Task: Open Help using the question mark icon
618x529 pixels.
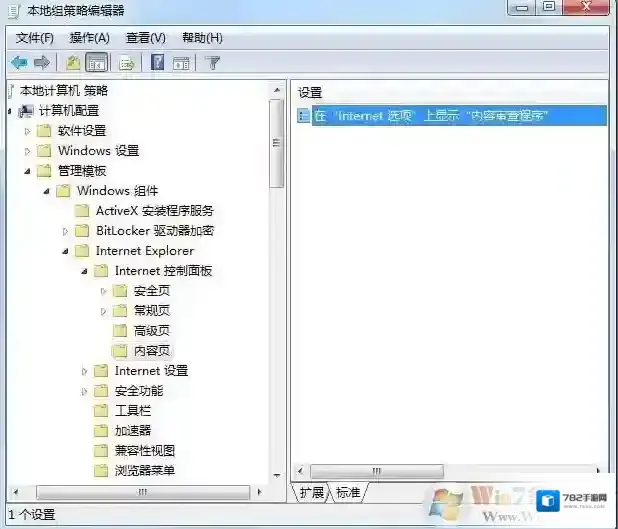Action: tap(158, 62)
